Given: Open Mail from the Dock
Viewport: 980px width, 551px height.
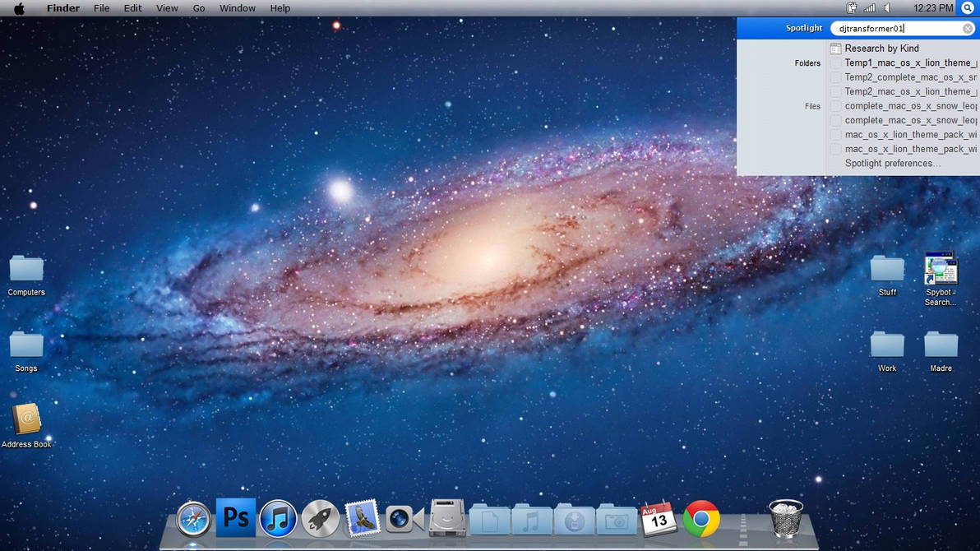Looking at the screenshot, I should pyautogui.click(x=362, y=517).
